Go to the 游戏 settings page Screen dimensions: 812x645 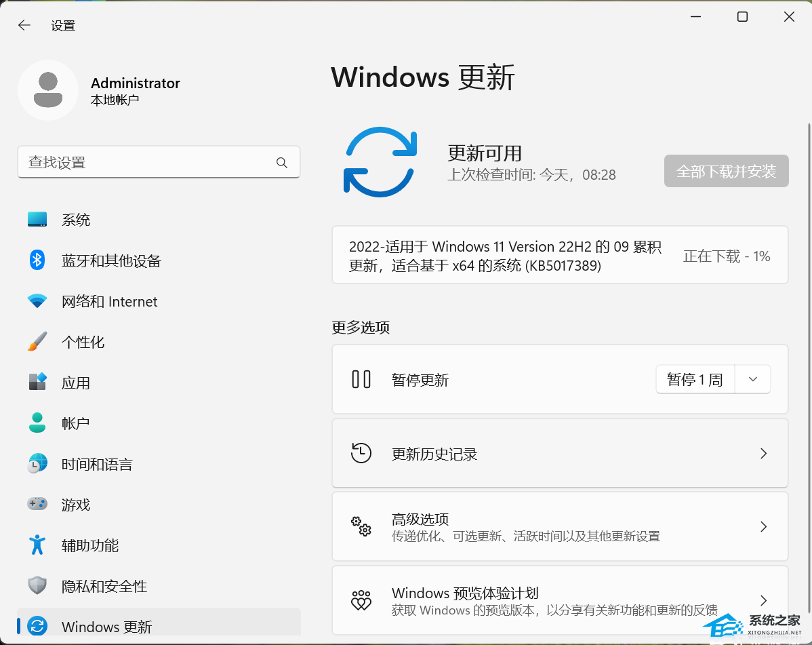tap(159, 505)
